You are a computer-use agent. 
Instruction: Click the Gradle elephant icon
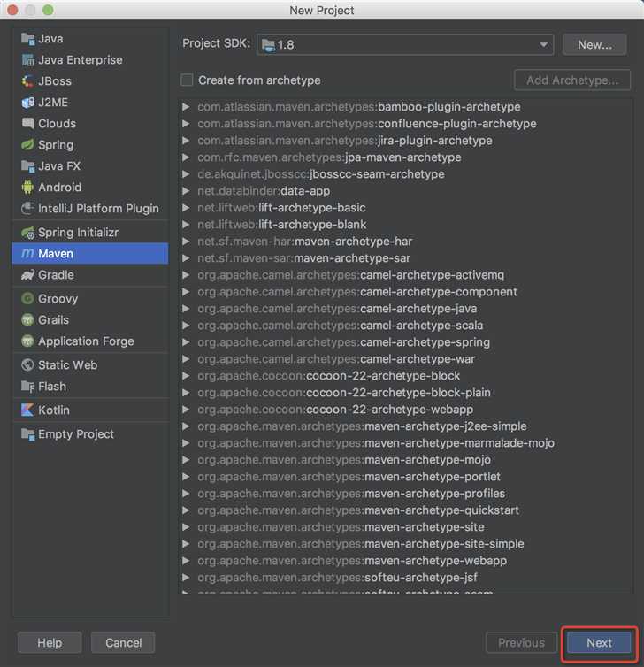[27, 275]
